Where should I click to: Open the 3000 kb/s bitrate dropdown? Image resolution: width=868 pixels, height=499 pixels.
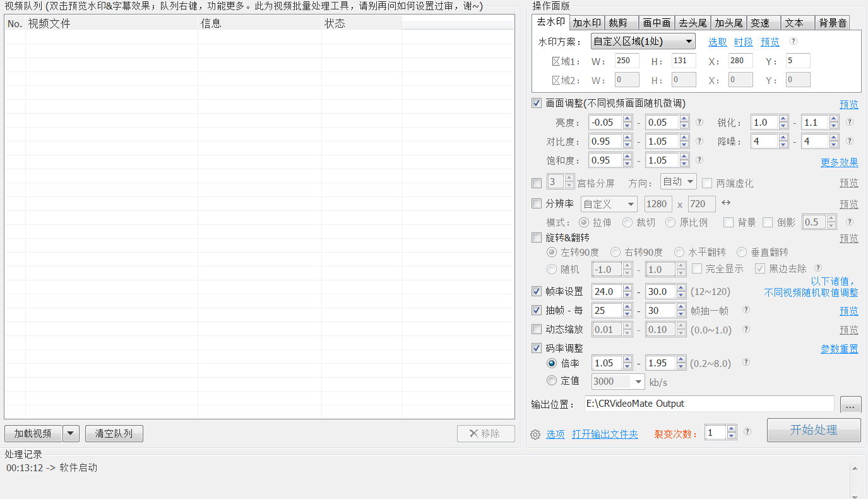[638, 382]
